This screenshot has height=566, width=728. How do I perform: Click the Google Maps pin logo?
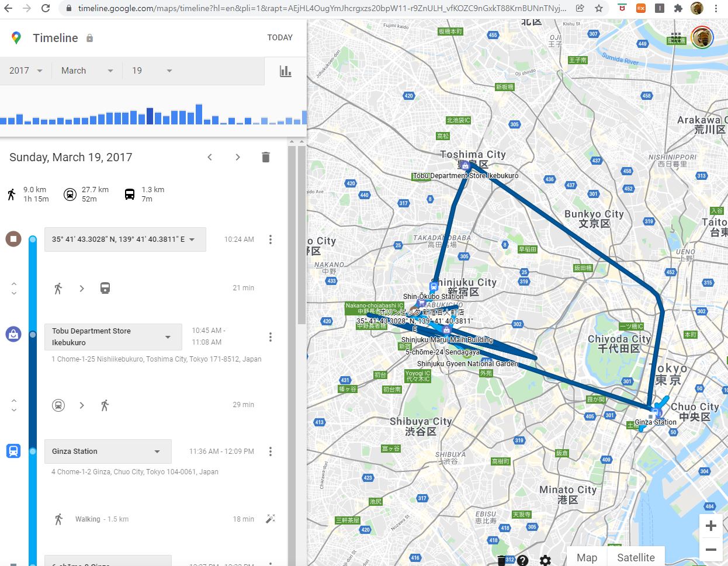pos(16,38)
